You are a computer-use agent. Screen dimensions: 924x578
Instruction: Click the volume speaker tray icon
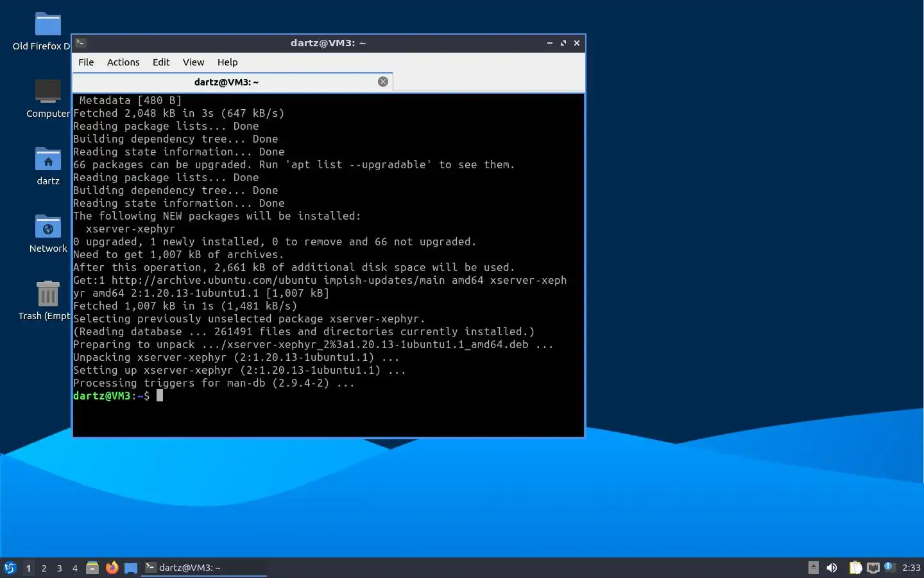click(832, 568)
